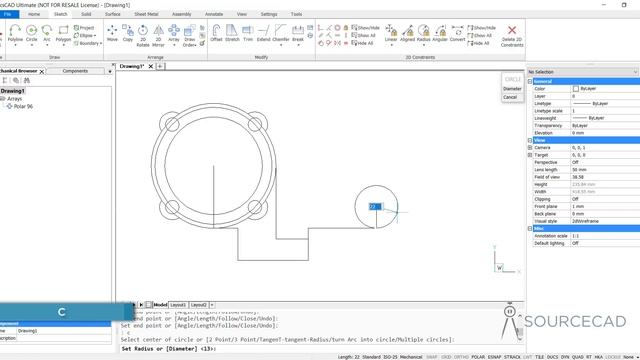
Task: Toggle GRID display in status bar
Action: point(446,357)
